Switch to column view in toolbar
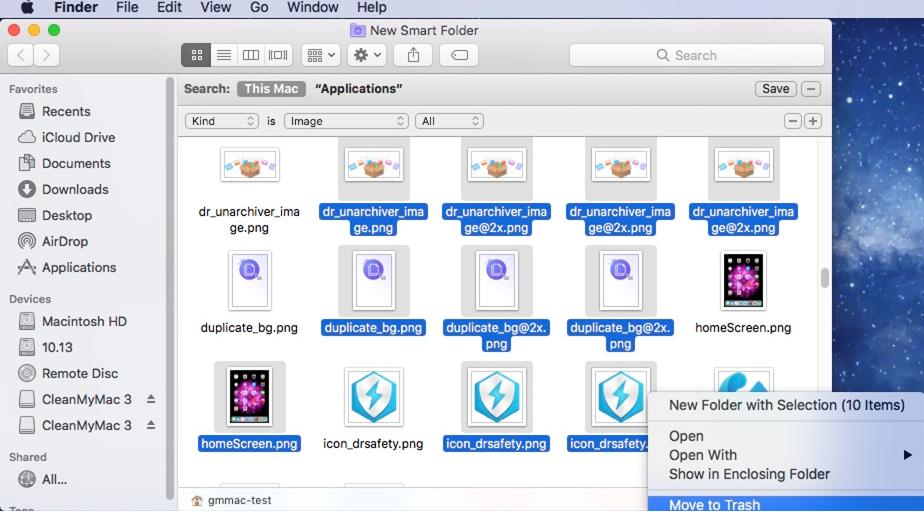The image size is (924, 512). pos(251,55)
